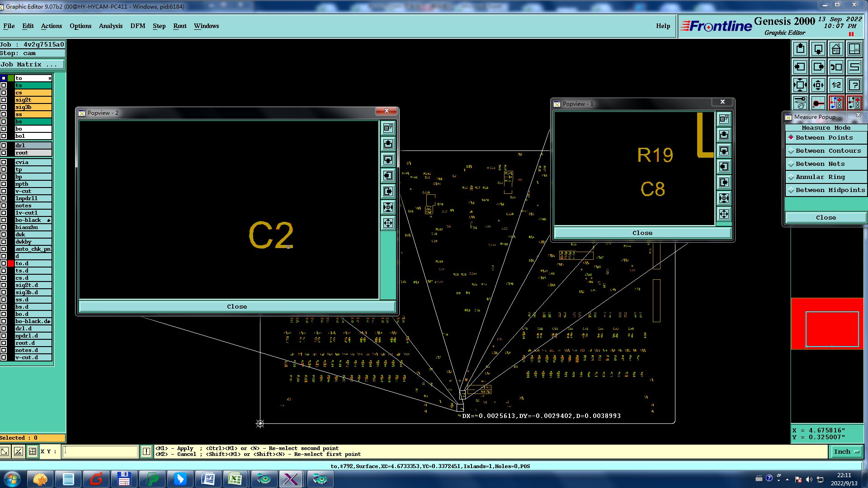Click the red color swatch next to to.d
Screen dimensions: 868x488
10,263
